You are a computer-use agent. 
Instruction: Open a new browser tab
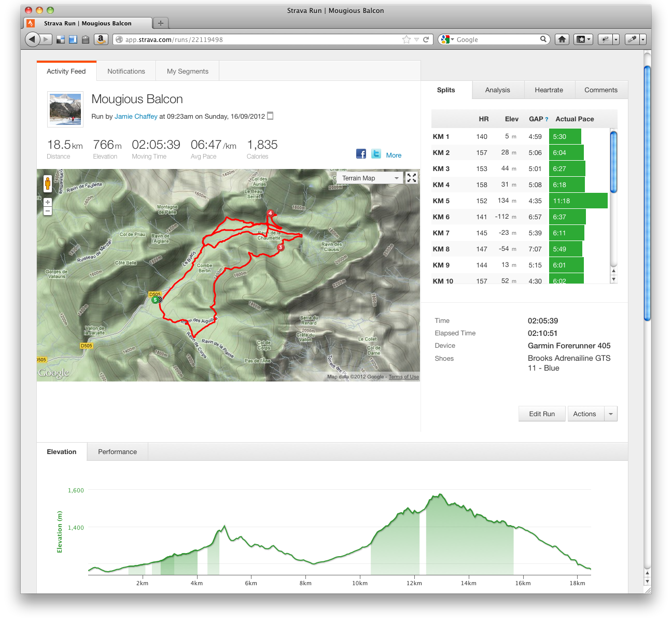161,23
